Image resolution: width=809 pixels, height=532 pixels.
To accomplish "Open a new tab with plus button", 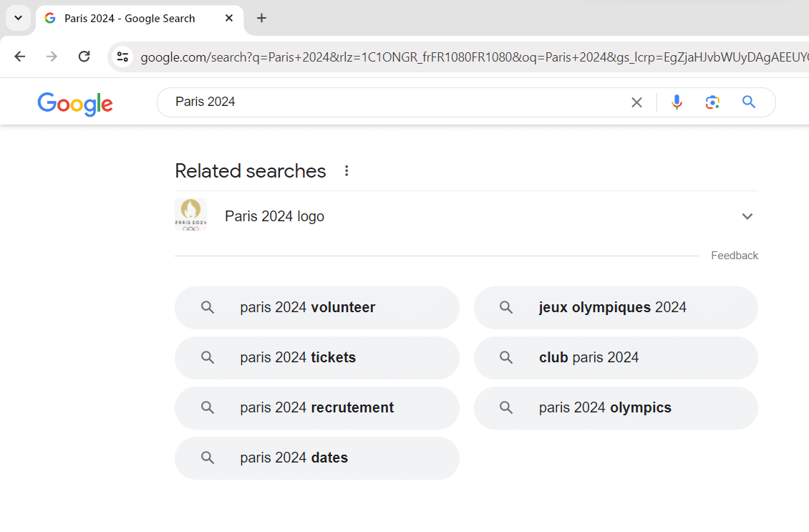I will tap(261, 18).
